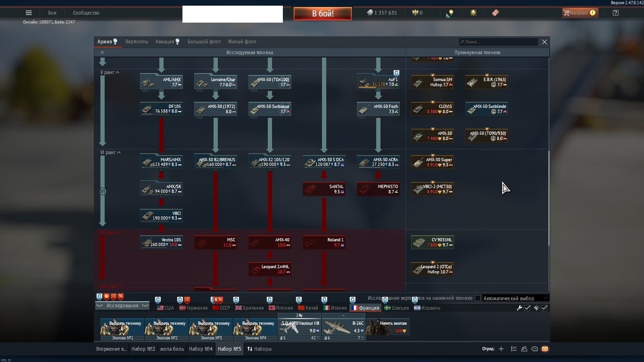The height and width of the screenshot is (362, 644).
Task: Click the help question mark icon
Action: [615, 13]
